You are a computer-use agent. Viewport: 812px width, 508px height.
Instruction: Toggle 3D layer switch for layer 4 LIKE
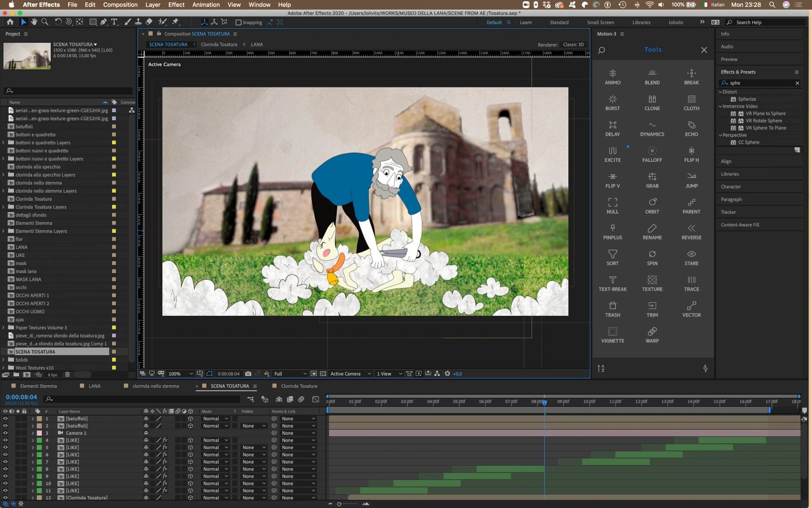click(x=190, y=440)
